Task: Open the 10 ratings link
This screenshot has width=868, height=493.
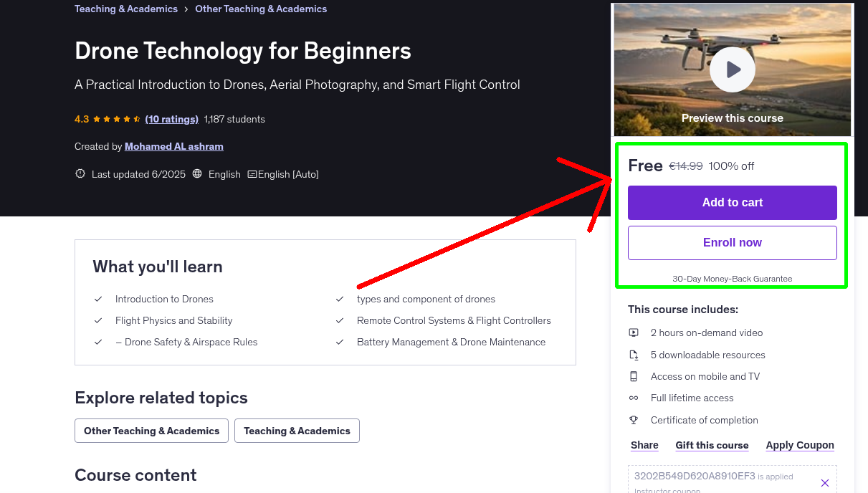Action: point(171,119)
